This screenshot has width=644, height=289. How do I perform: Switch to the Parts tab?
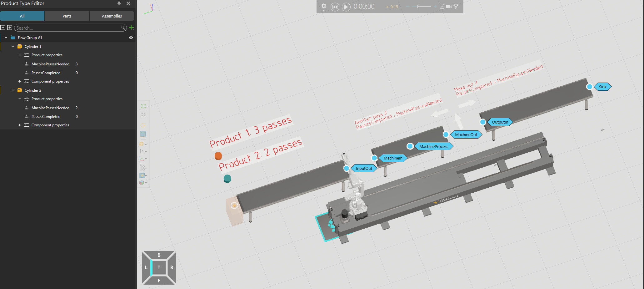67,16
